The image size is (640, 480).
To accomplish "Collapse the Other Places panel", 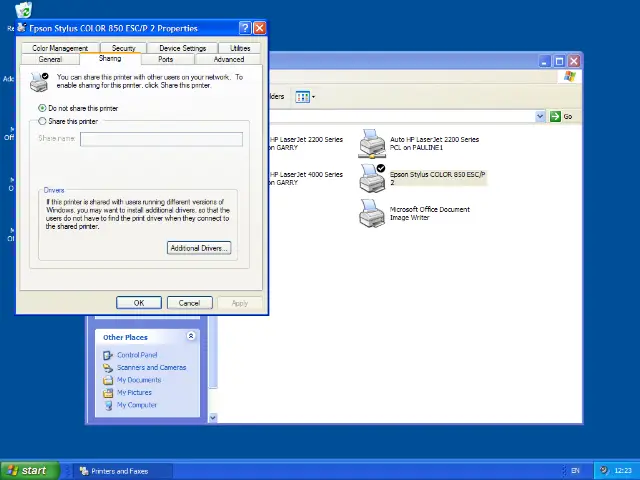I will (x=191, y=336).
